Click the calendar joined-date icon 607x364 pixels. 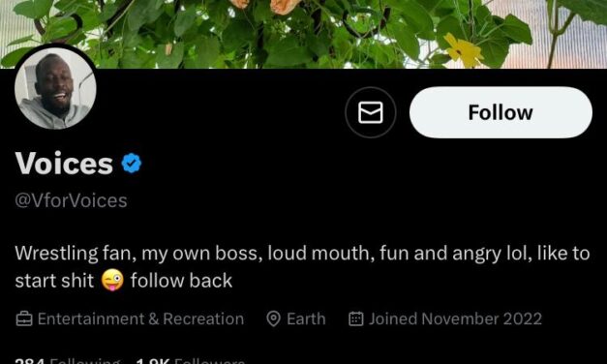click(355, 318)
